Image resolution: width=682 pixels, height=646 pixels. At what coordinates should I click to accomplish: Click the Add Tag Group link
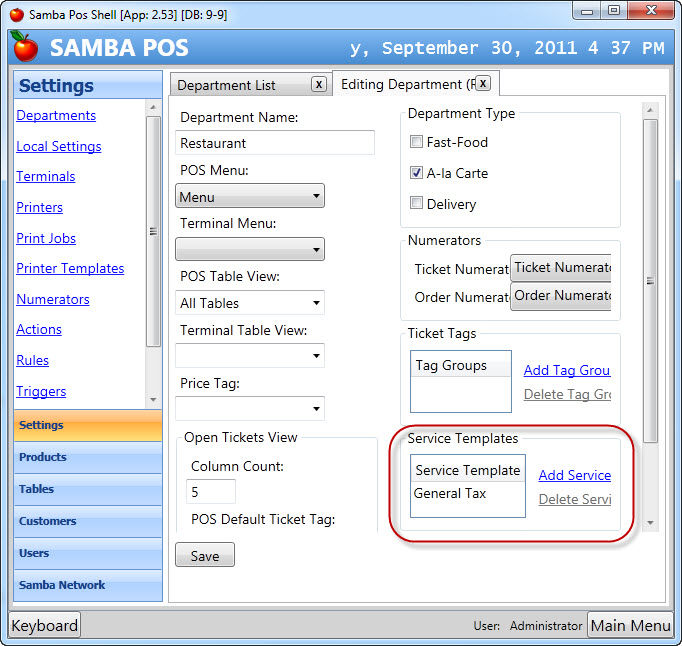(567, 370)
